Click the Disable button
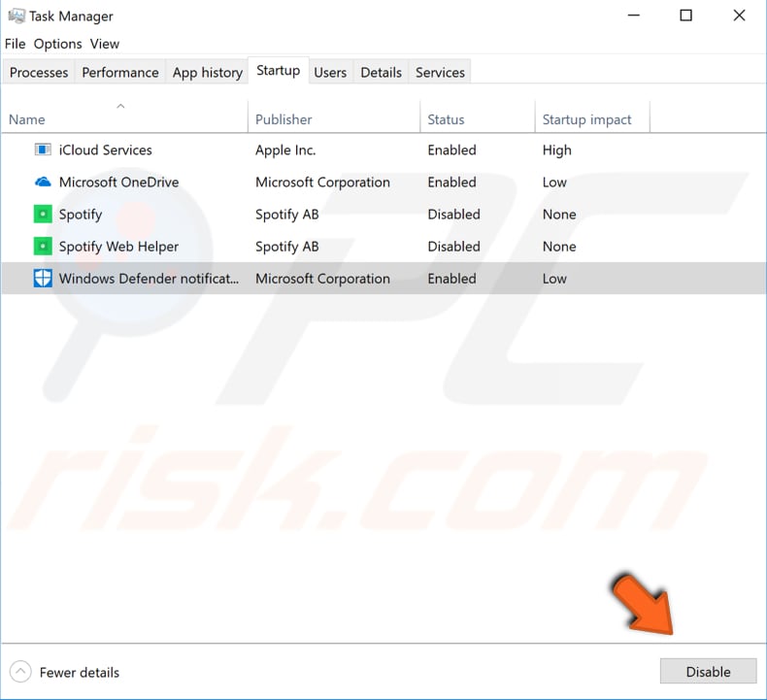 click(x=708, y=672)
